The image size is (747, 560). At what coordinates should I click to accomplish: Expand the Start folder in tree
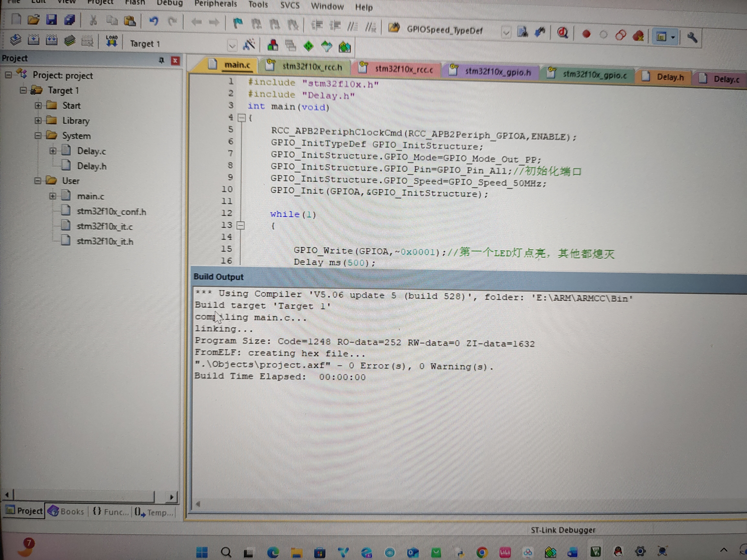pyautogui.click(x=38, y=105)
